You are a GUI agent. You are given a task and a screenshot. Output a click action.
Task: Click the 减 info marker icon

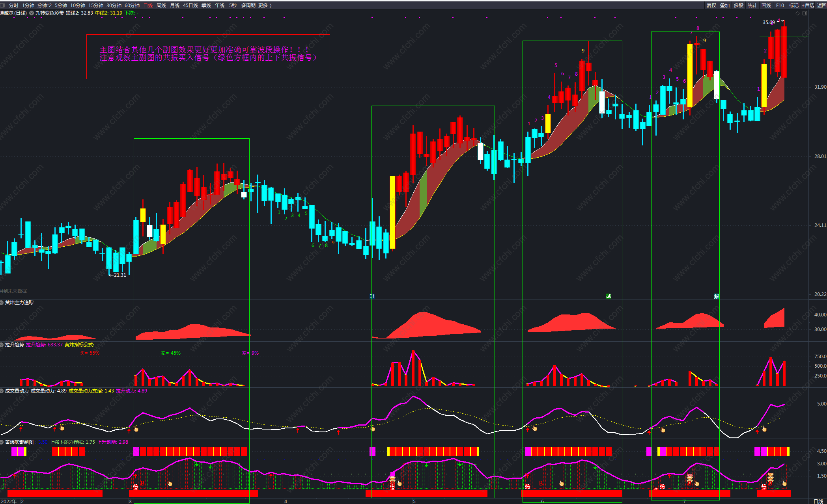point(609,296)
